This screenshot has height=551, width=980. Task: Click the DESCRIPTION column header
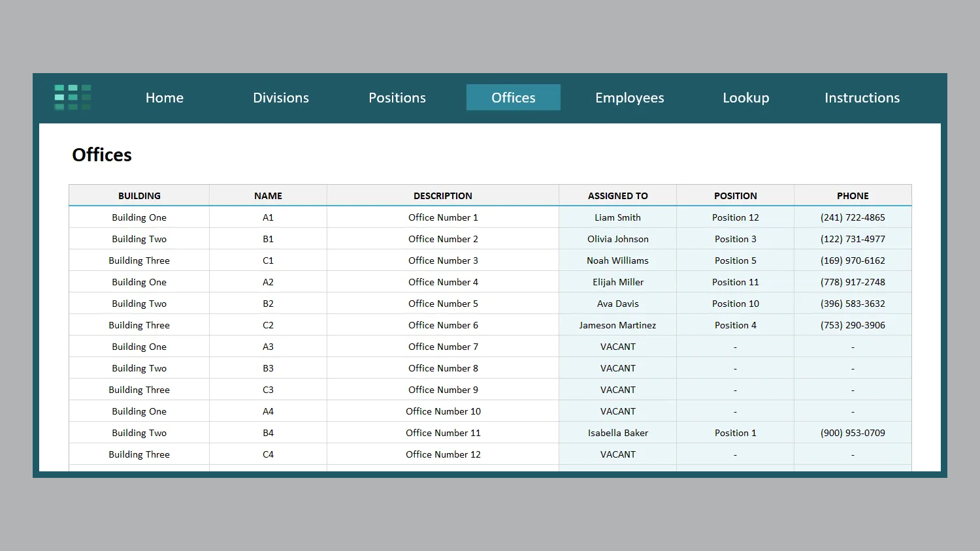click(443, 196)
